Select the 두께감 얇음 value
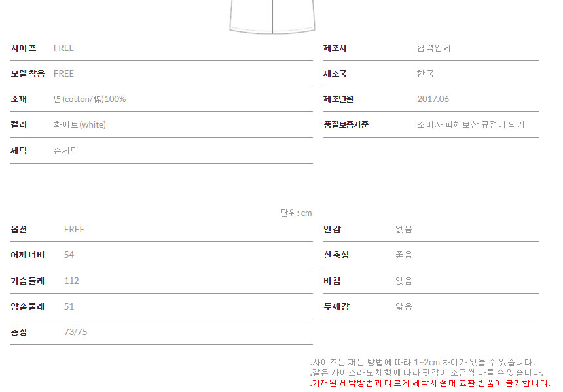Viewport: 563px width, 392px height. 404,307
